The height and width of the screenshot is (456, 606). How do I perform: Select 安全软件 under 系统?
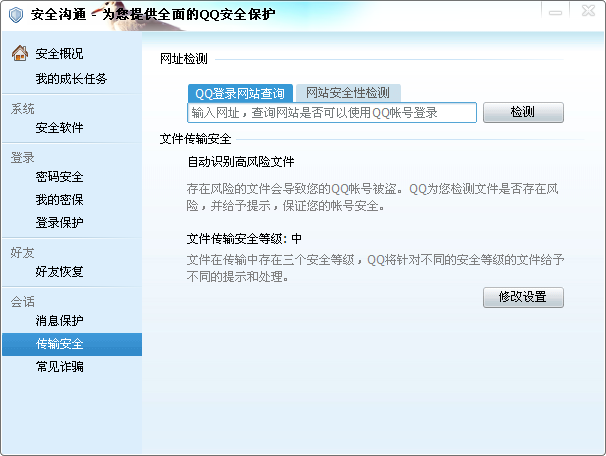(59, 128)
